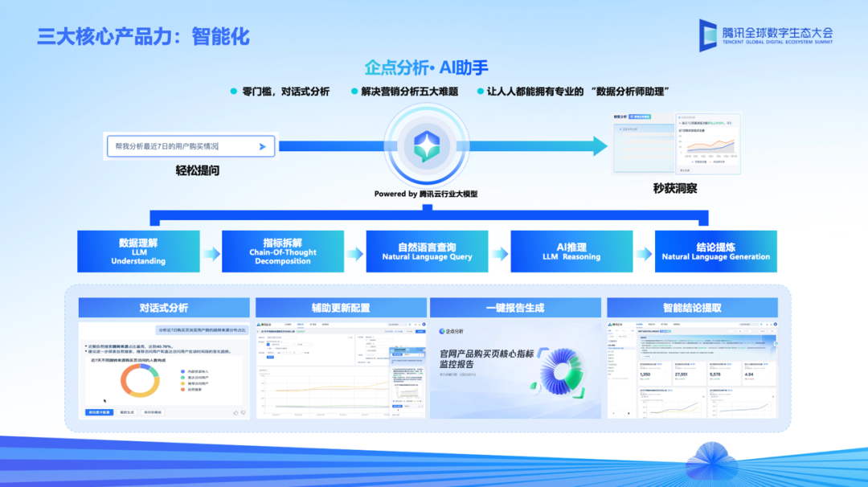This screenshot has height=487, width=868.
Task: Click the Tencent summit logo icon
Action: point(708,35)
